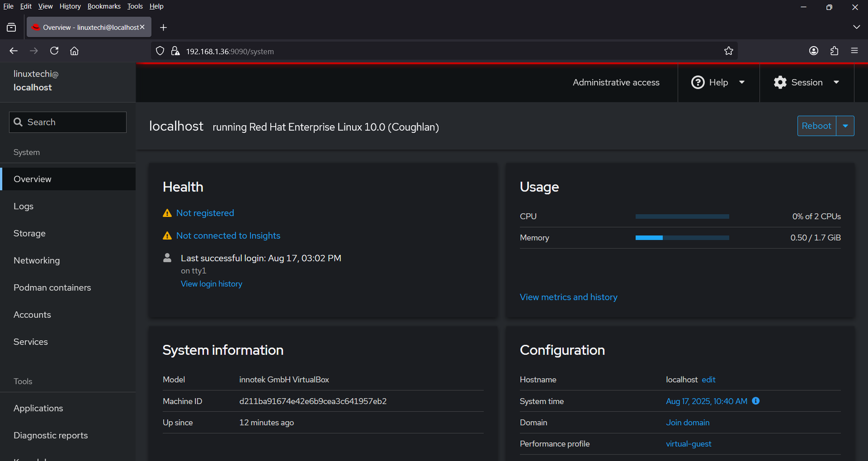Close the Overview - linuxtechi@localhost tab
This screenshot has height=461, width=868.
142,27
